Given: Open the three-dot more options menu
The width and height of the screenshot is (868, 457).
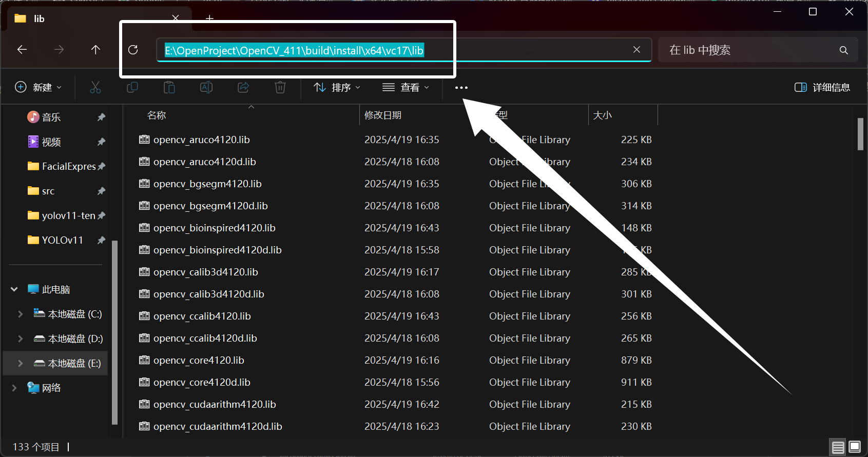Looking at the screenshot, I should (461, 87).
